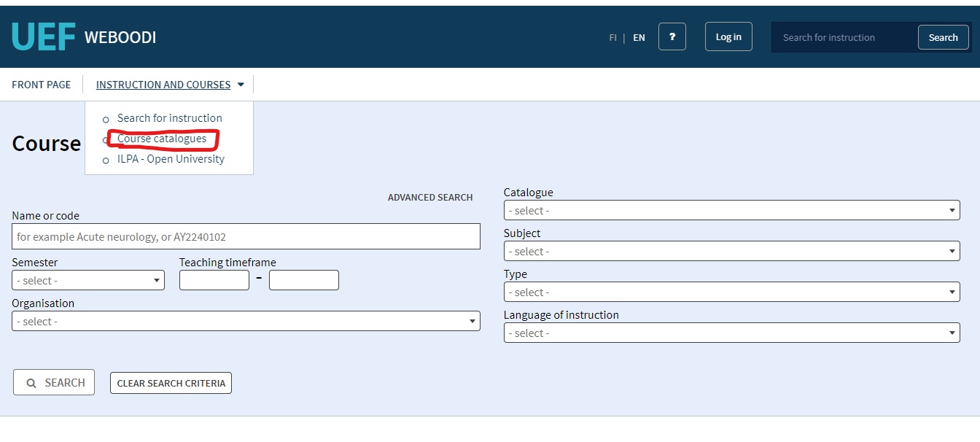
Task: Expand the Semester dropdown
Action: (88, 280)
